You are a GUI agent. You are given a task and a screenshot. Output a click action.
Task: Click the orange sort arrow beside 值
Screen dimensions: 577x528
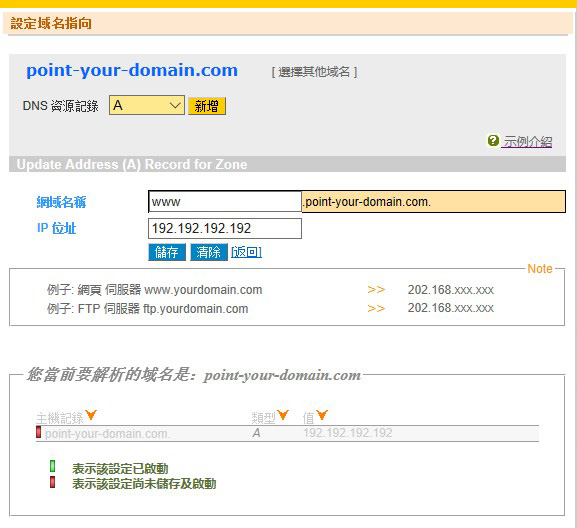pos(322,415)
